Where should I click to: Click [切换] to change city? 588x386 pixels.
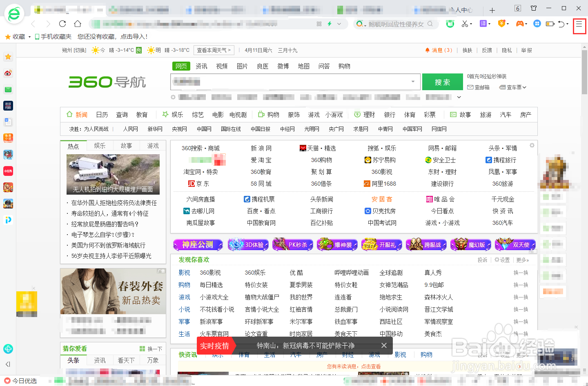coord(80,50)
